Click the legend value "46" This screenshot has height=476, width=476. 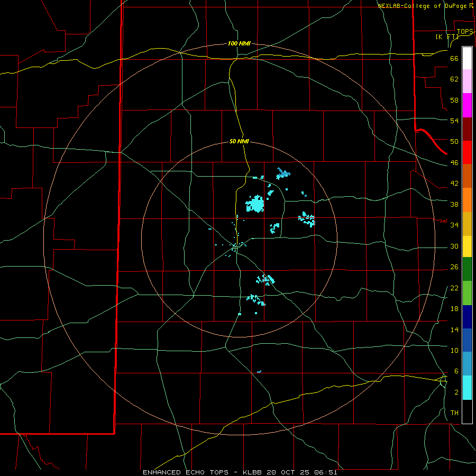pyautogui.click(x=454, y=163)
